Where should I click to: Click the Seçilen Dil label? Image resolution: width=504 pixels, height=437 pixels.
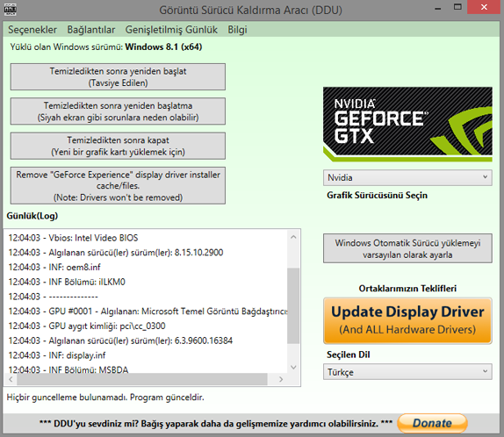[348, 355]
